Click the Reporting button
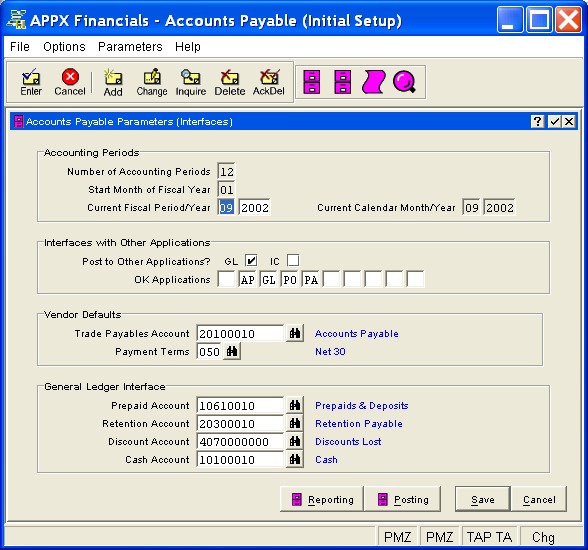Screen dimensions: 588x550 coord(322,499)
